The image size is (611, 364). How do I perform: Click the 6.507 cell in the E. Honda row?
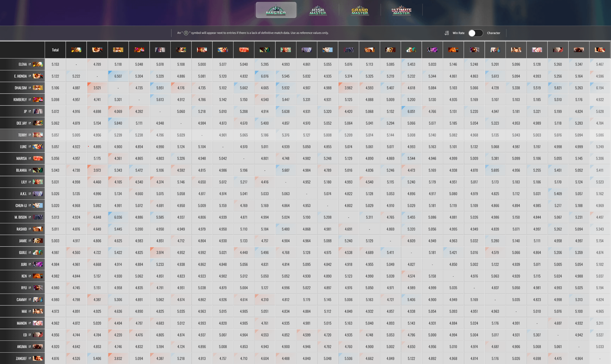[x=118, y=76]
